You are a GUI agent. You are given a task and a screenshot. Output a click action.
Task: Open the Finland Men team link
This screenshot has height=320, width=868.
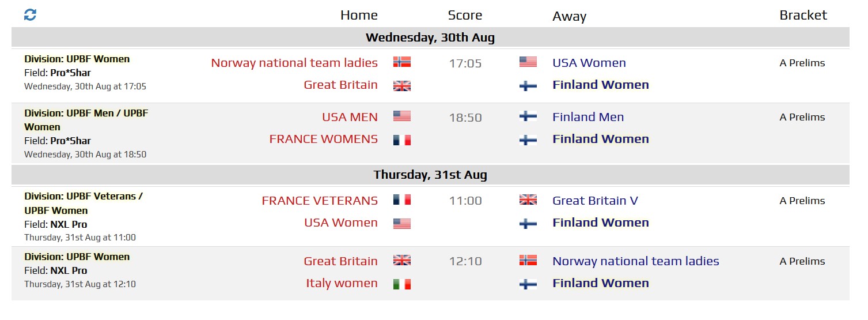(x=588, y=117)
